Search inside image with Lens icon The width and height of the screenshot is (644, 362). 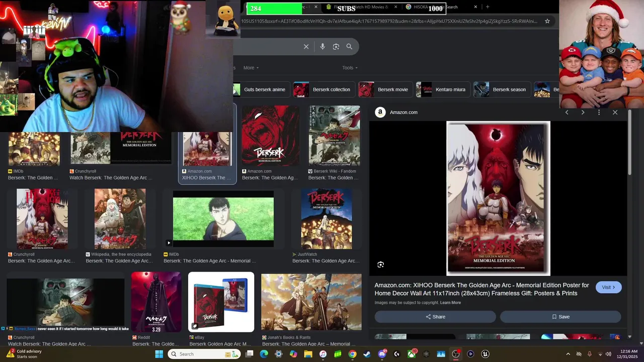pyautogui.click(x=381, y=264)
